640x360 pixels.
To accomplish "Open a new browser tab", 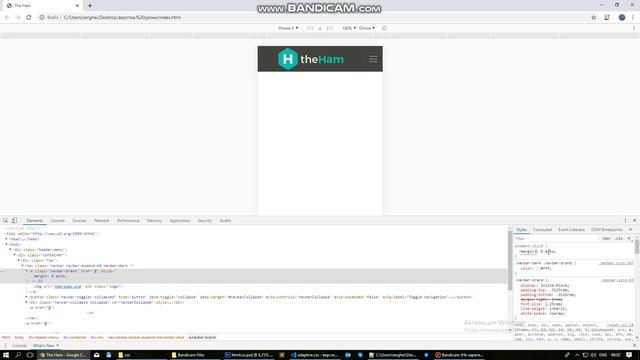I will (90, 5).
